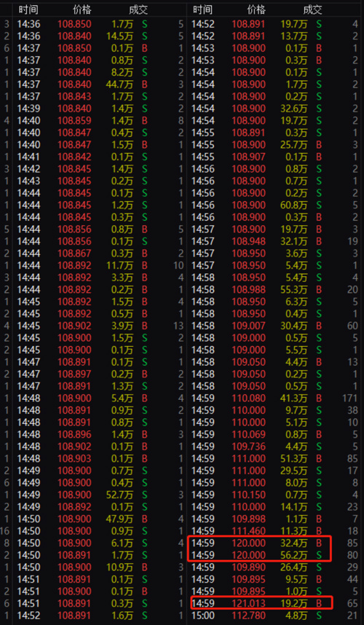Click the left 时间 column header
Screen dimensions: 364x625
coord(28,9)
